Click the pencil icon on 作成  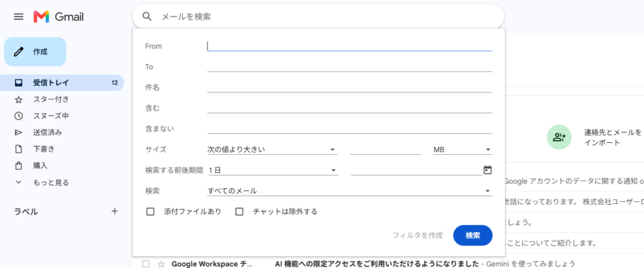pyautogui.click(x=18, y=52)
